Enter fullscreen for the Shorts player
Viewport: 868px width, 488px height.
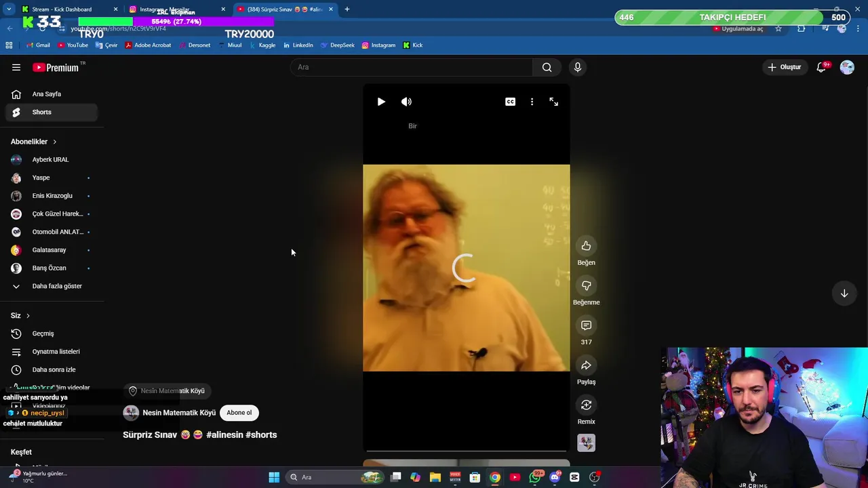coord(554,102)
